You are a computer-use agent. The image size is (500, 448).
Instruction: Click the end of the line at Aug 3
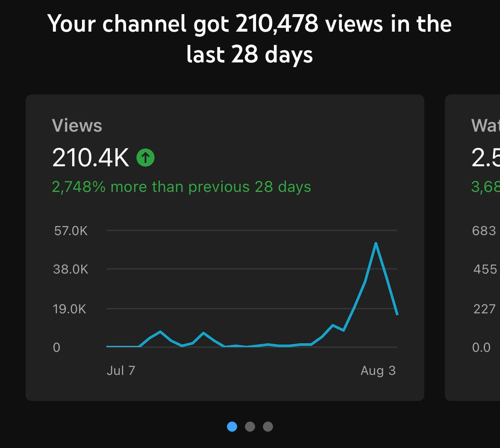(x=397, y=315)
